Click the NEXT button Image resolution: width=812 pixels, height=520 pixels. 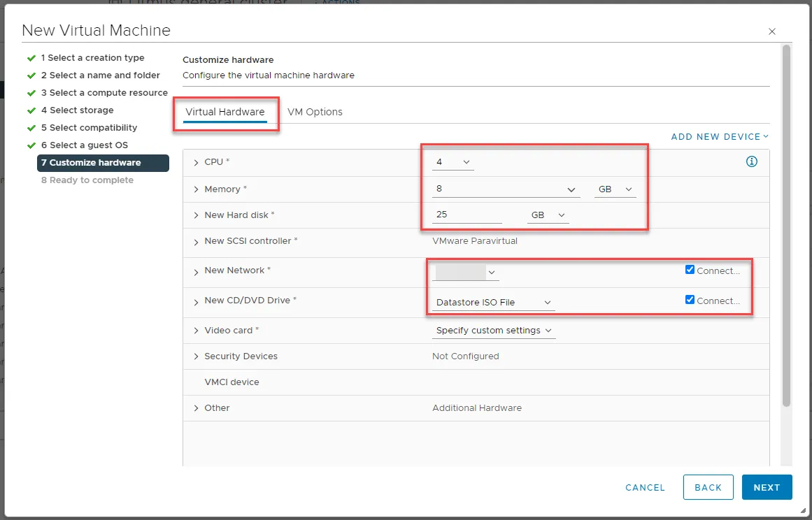click(x=767, y=487)
